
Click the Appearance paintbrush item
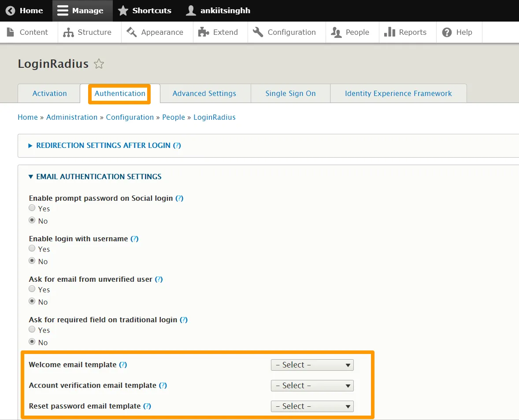pos(155,32)
